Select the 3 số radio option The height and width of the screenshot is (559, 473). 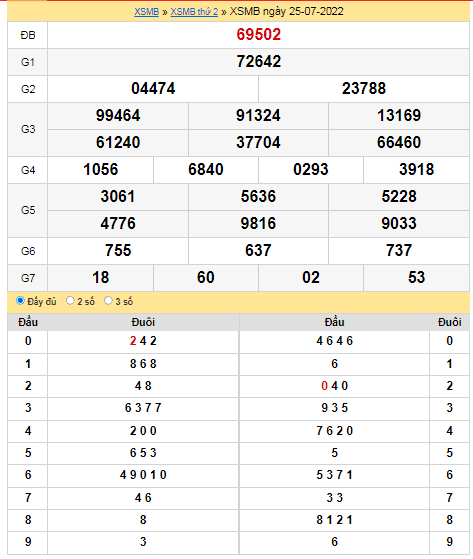coord(108,301)
